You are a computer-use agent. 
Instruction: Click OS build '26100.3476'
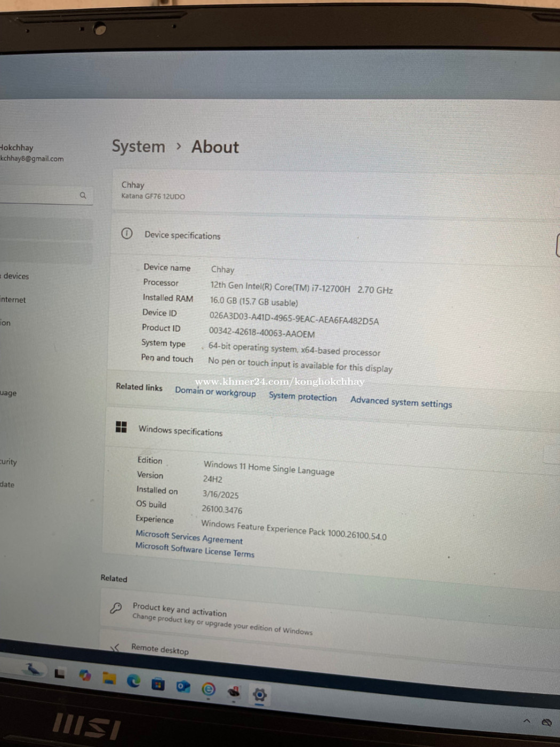[221, 510]
